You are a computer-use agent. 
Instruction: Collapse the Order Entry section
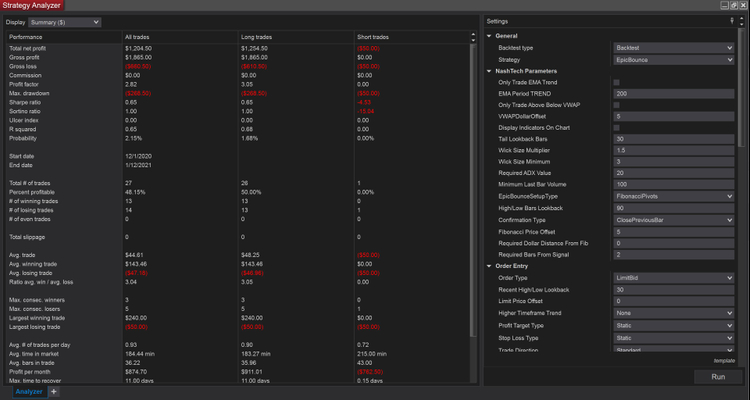[489, 265]
